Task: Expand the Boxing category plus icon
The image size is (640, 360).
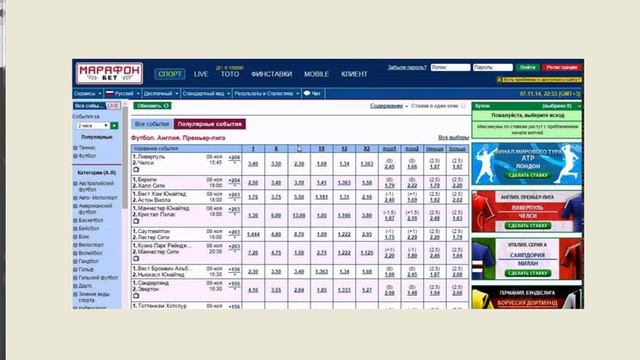Action: click(x=75, y=237)
